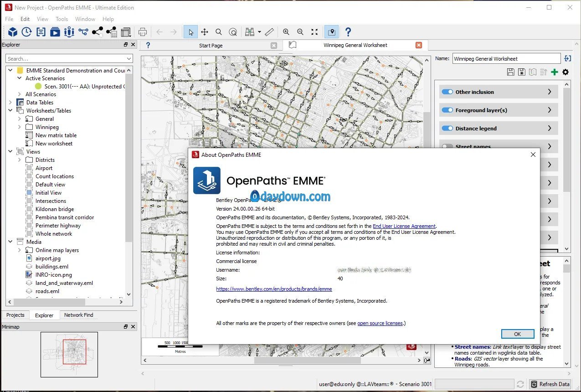Image resolution: width=581 pixels, height=392 pixels.
Task: Select the Kildonan bridge view
Action: tap(55, 209)
